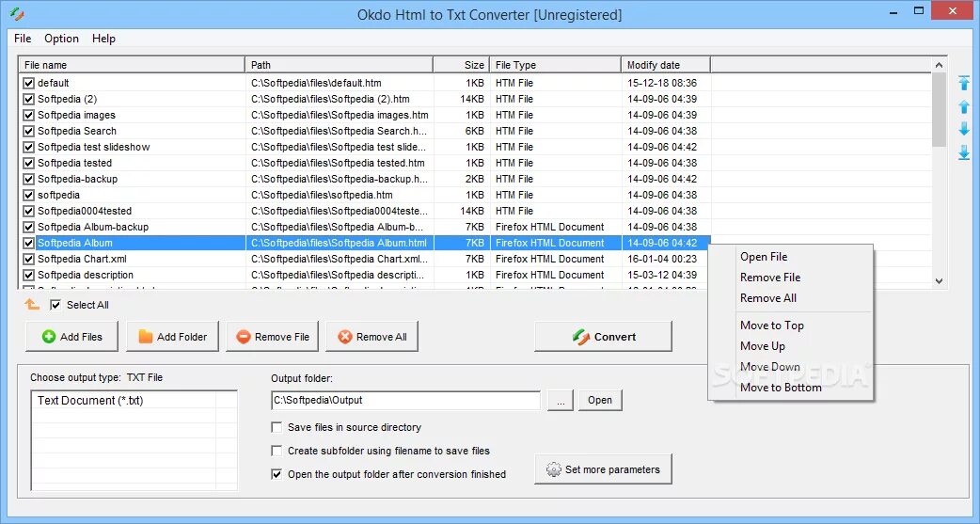This screenshot has height=524, width=980.
Task: Choose 'Remove All' in the context menu
Action: click(x=790, y=298)
